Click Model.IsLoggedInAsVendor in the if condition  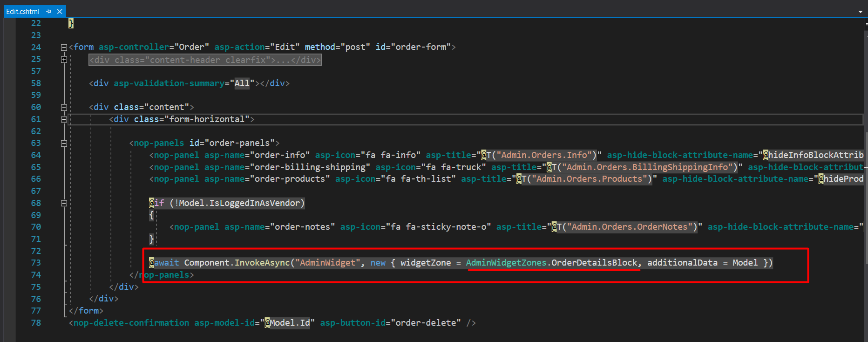[240, 203]
